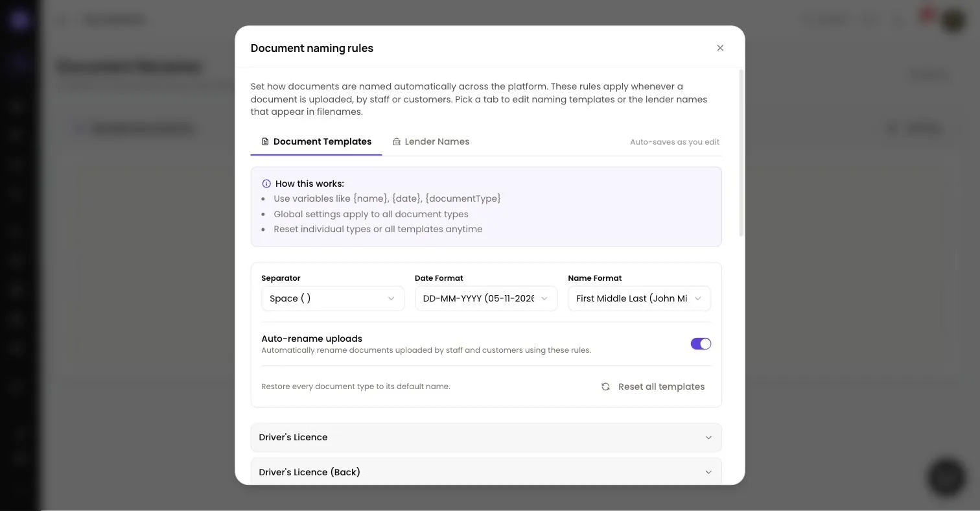980x511 pixels.
Task: Close the Document naming rules dialog
Action: pyautogui.click(x=720, y=48)
